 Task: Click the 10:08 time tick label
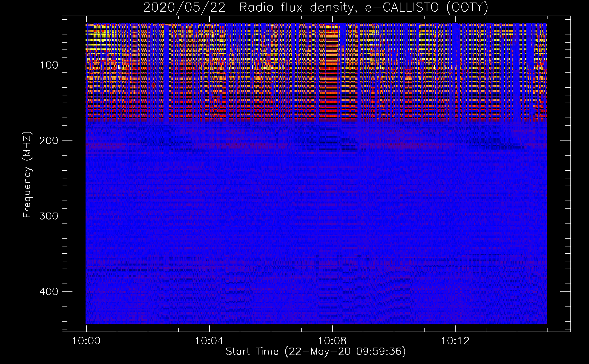point(332,341)
